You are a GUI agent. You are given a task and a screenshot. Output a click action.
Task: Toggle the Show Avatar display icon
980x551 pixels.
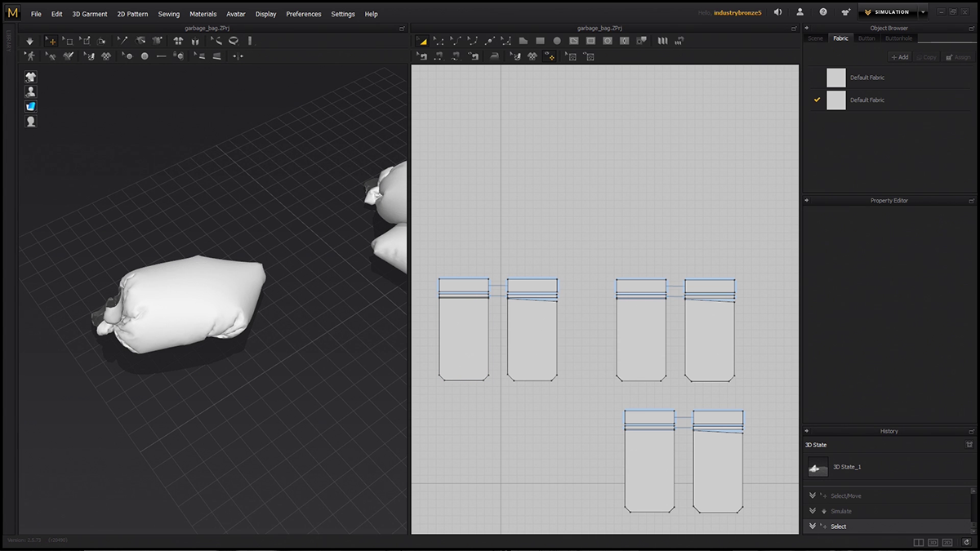[31, 91]
